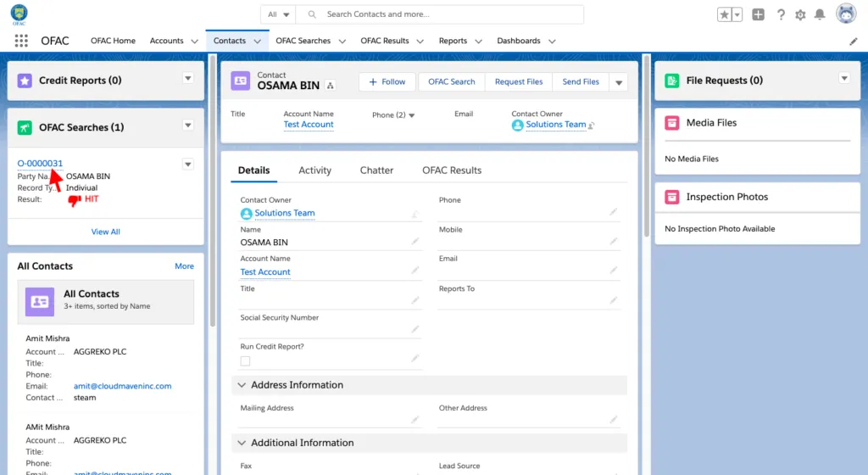Switch to the Details tab
The width and height of the screenshot is (868, 475).
(x=254, y=170)
